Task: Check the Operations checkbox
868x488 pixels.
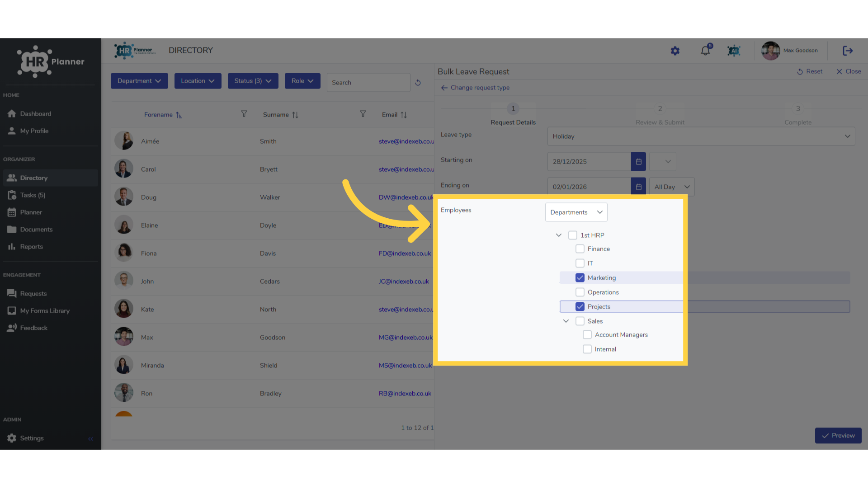Action: point(580,292)
